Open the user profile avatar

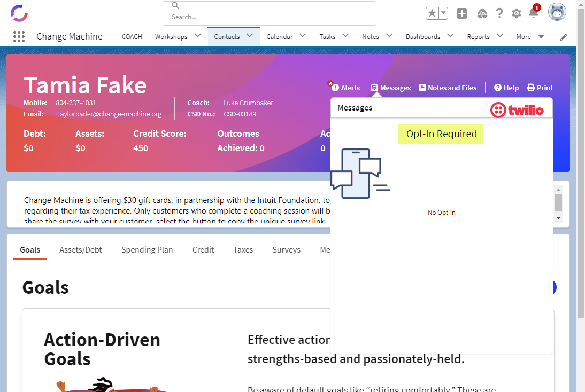coord(557,12)
